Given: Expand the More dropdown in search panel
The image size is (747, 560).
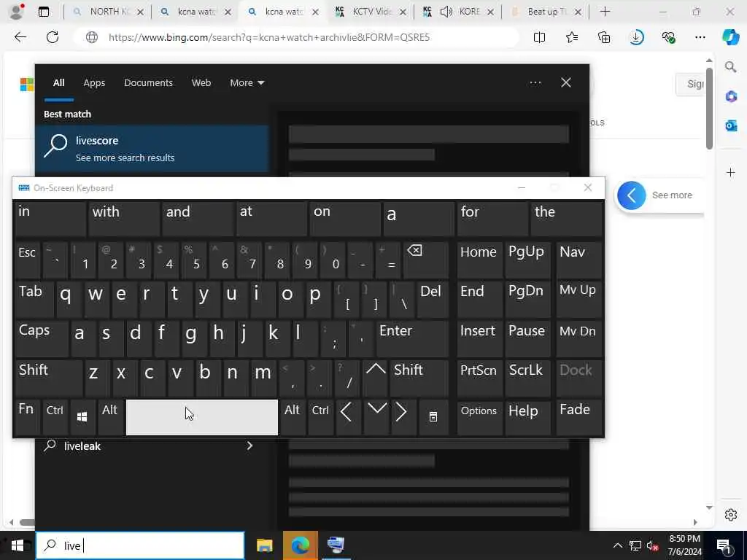Looking at the screenshot, I should (x=247, y=83).
